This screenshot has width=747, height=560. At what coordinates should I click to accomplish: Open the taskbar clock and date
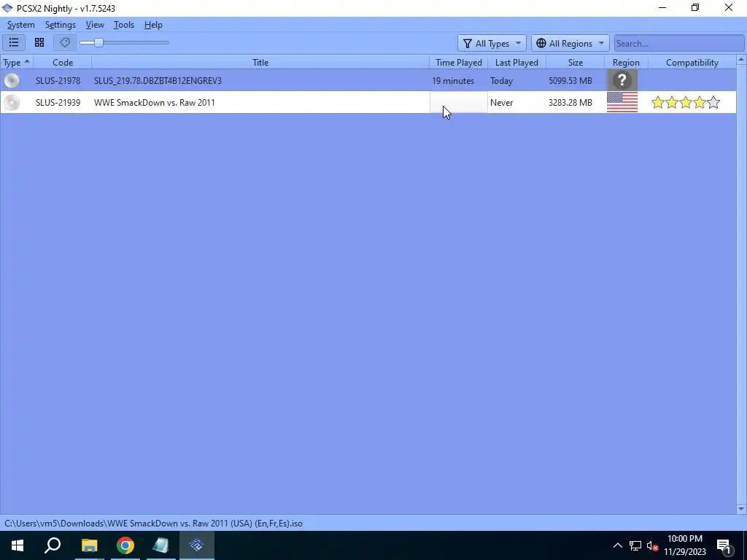[x=684, y=545]
